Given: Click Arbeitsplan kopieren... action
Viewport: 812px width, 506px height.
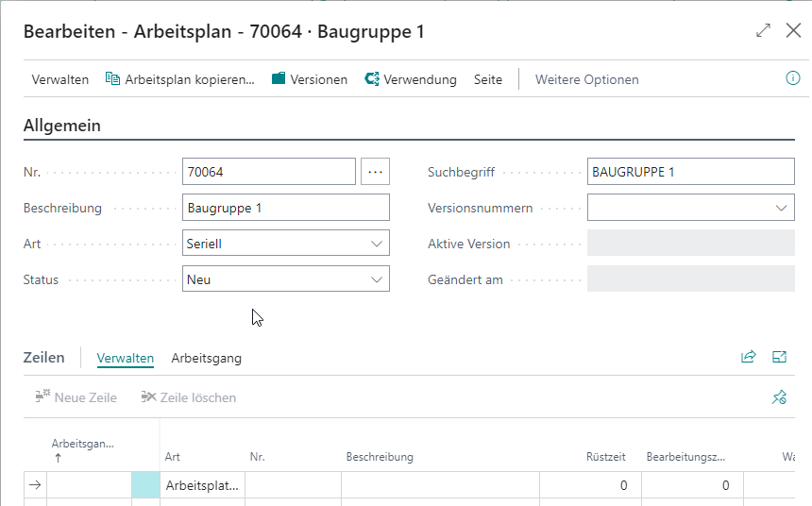Looking at the screenshot, I should tap(190, 79).
